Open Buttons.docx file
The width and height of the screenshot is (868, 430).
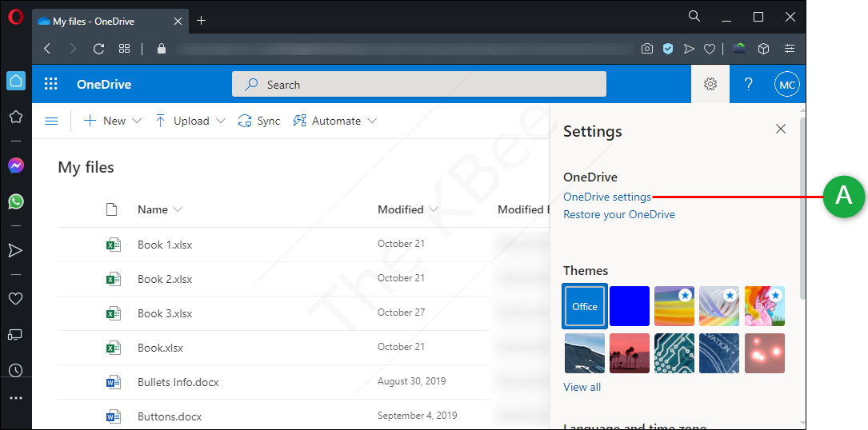coord(170,416)
